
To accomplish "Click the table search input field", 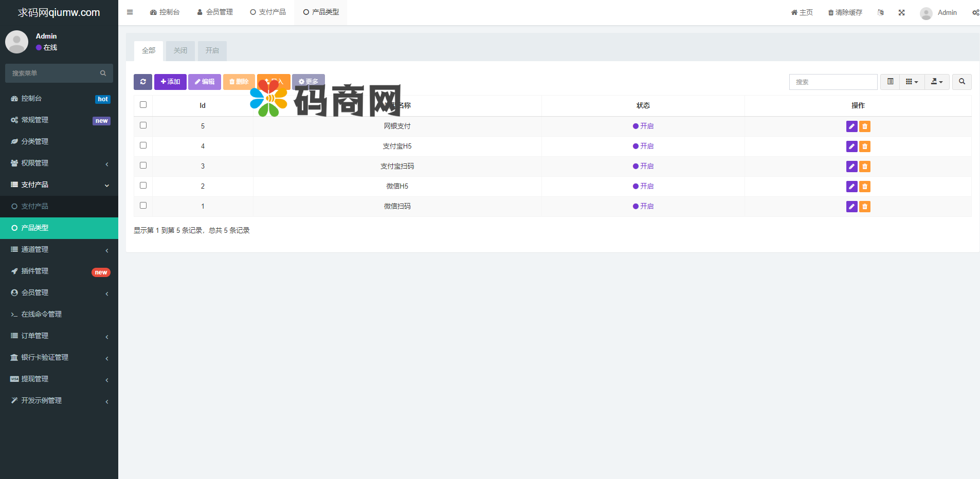I will pyautogui.click(x=833, y=82).
